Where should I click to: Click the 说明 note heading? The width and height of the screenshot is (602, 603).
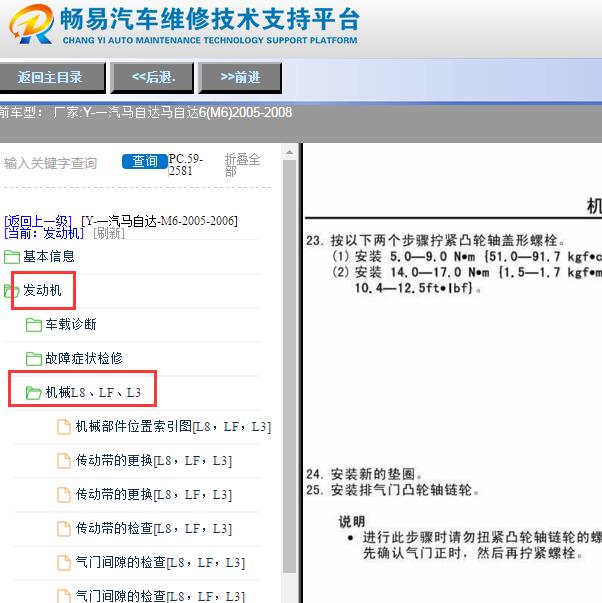point(352,521)
